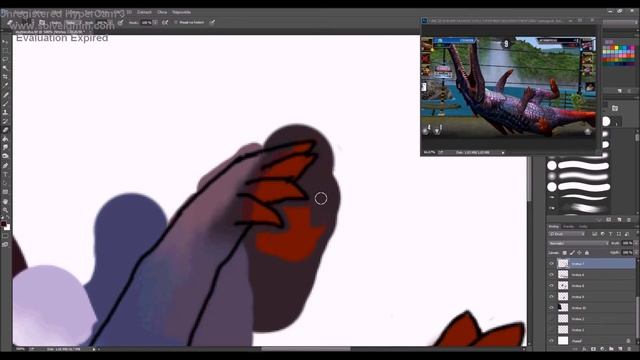Select the Magic Wand tool

click(5, 68)
